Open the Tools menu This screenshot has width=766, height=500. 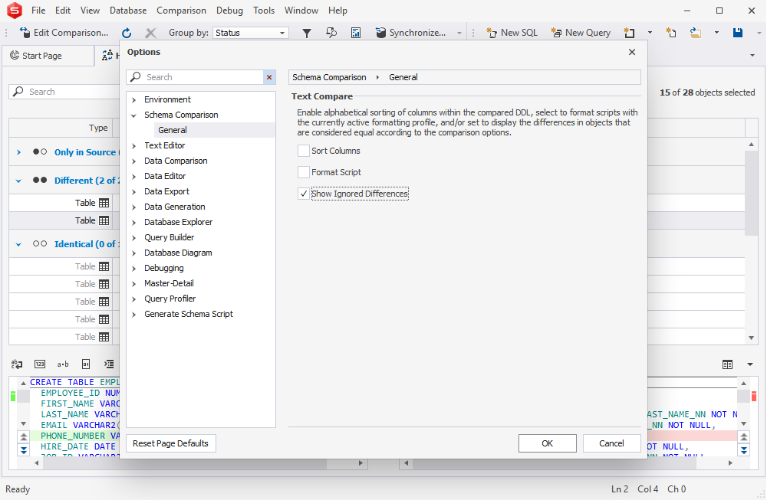[x=264, y=10]
